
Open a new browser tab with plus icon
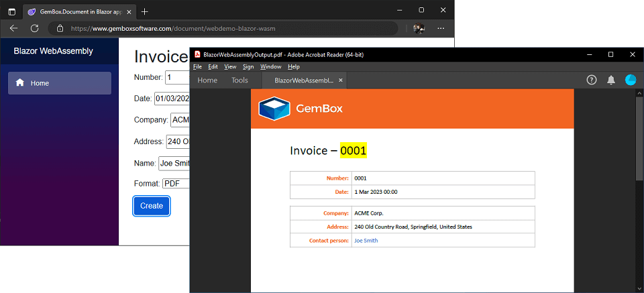(x=145, y=11)
